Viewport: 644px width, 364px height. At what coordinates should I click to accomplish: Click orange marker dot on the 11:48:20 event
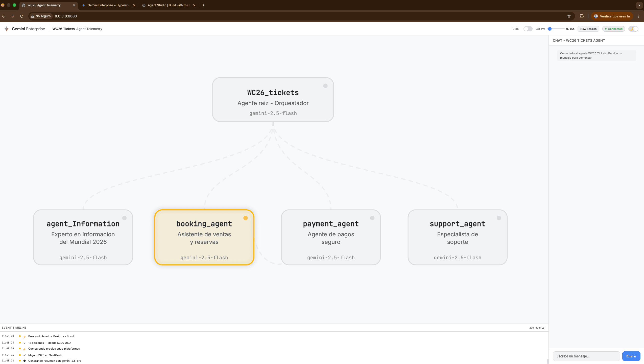tap(20, 336)
